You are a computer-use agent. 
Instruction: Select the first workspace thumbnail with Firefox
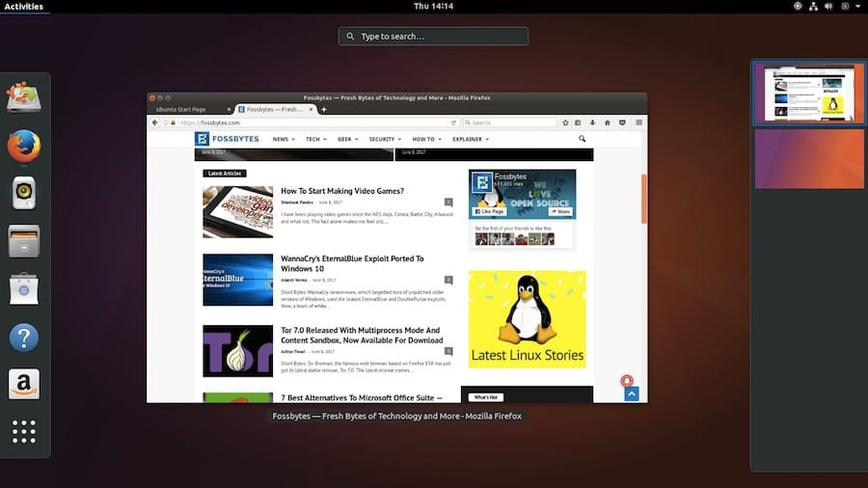click(809, 93)
